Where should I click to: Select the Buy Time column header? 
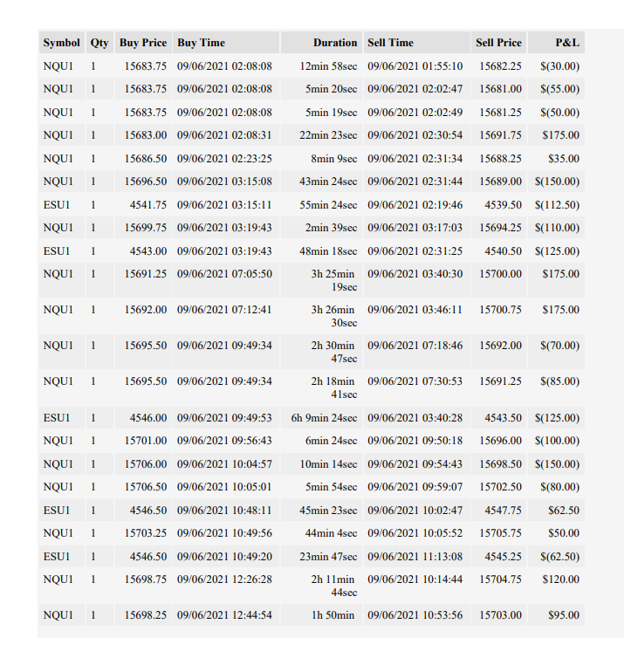tap(226, 43)
